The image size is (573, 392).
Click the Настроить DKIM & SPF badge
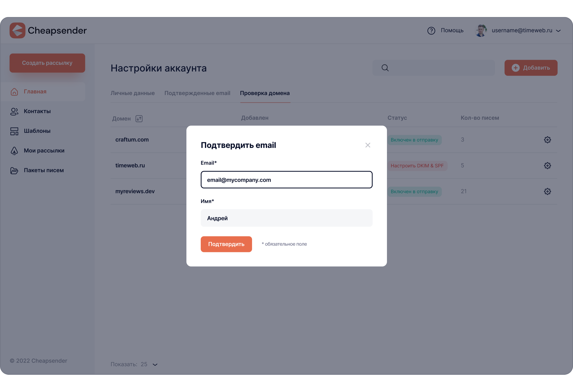[417, 166]
